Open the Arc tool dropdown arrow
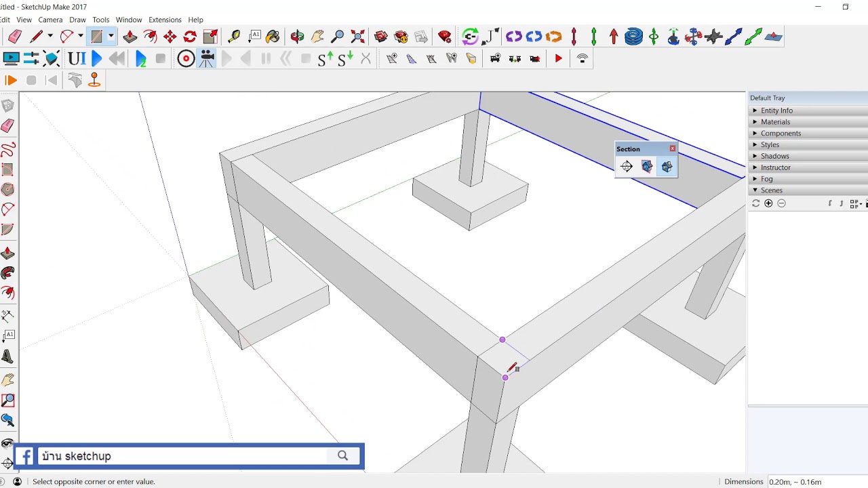Screen dimensions: 868x488 pos(80,37)
